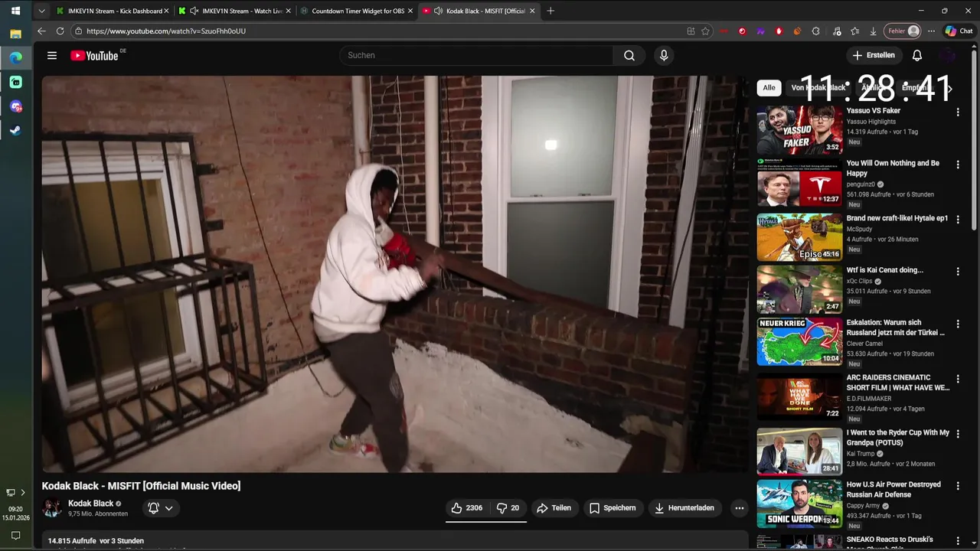The width and height of the screenshot is (980, 551).
Task: Open Windows Start menu
Action: (15, 11)
